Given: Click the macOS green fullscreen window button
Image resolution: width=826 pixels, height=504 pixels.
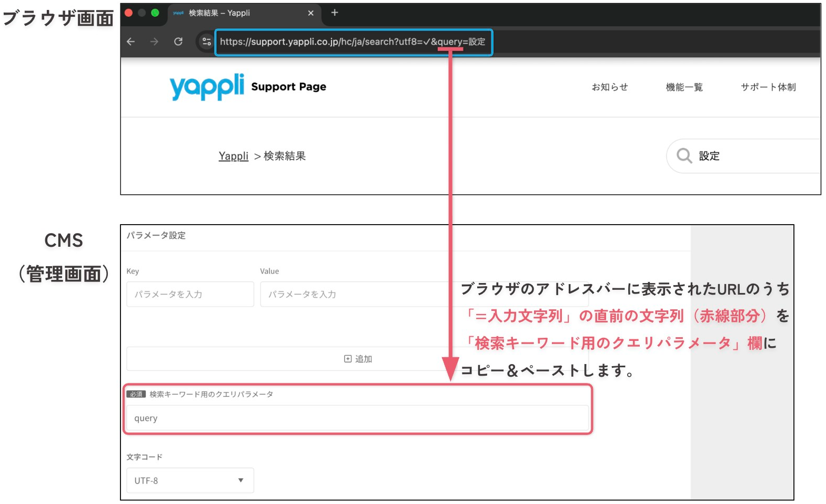Looking at the screenshot, I should pyautogui.click(x=155, y=13).
